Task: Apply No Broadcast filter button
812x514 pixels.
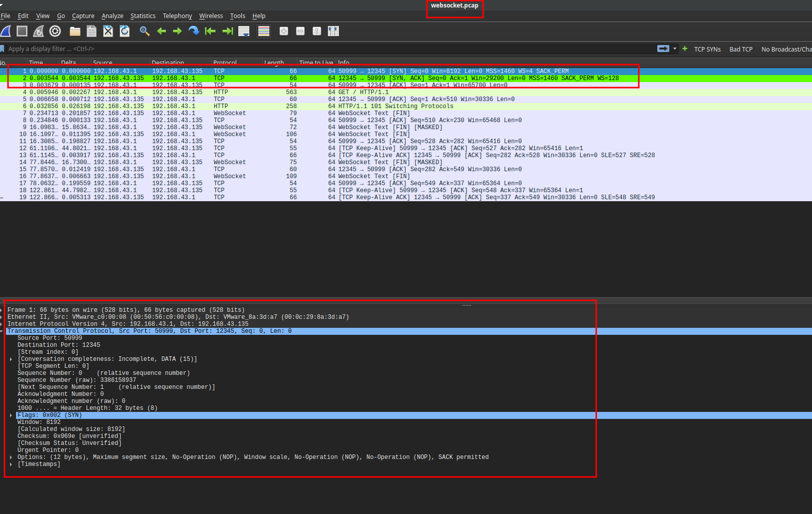Action: (x=786, y=49)
